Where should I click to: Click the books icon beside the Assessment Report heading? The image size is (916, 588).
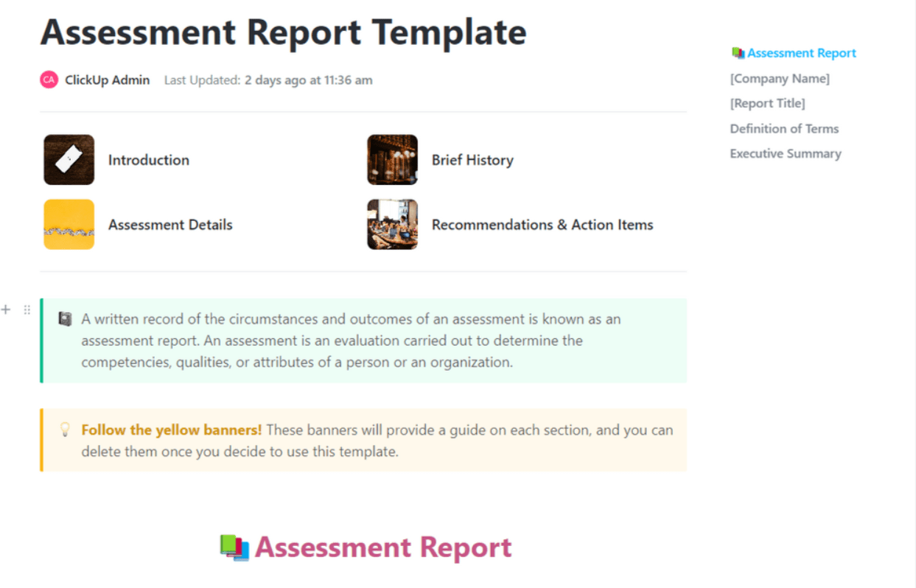[234, 547]
